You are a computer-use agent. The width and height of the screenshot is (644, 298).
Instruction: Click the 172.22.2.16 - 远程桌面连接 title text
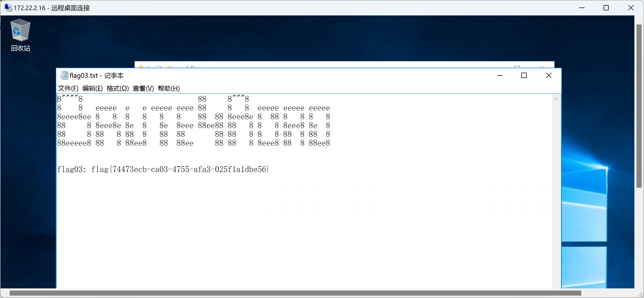tap(52, 8)
